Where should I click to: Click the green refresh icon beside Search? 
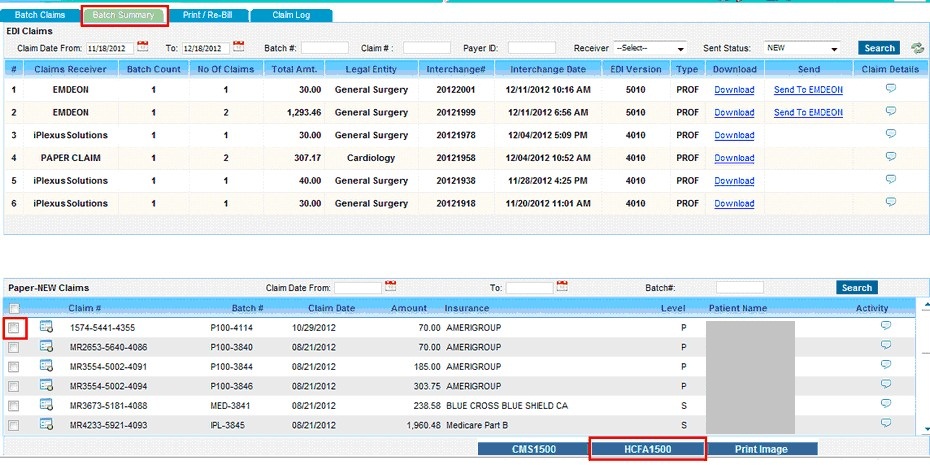click(x=918, y=49)
